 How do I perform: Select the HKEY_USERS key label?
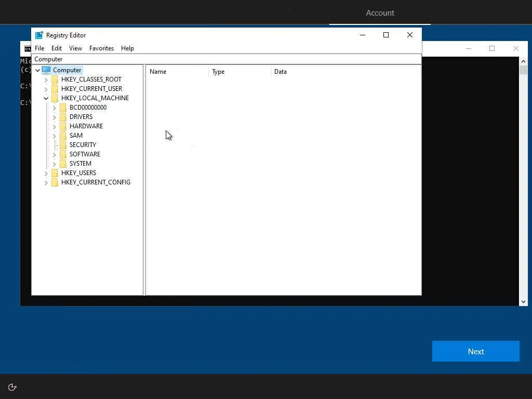point(78,173)
